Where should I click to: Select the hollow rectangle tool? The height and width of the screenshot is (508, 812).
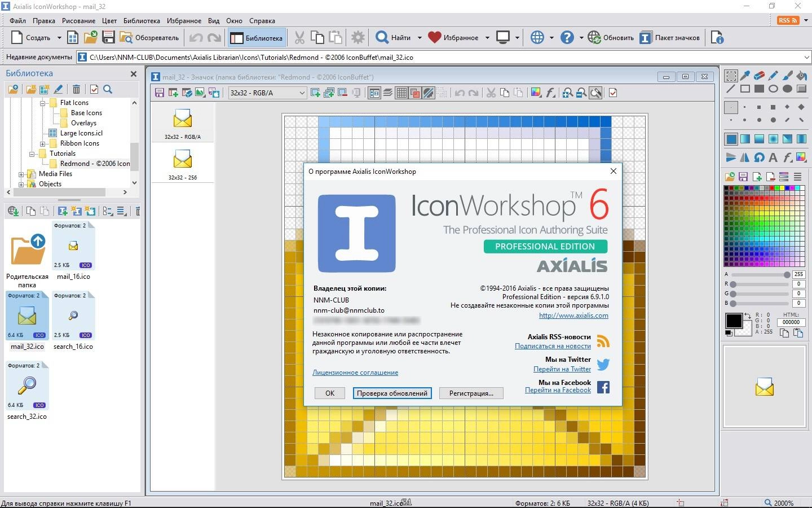pyautogui.click(x=745, y=89)
